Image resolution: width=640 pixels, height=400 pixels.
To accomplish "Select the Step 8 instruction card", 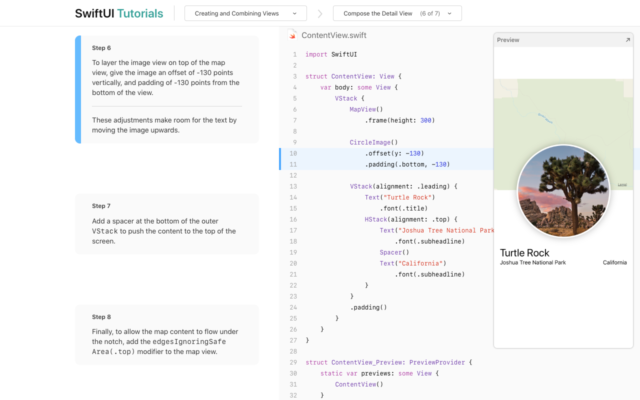I will pyautogui.click(x=167, y=335).
